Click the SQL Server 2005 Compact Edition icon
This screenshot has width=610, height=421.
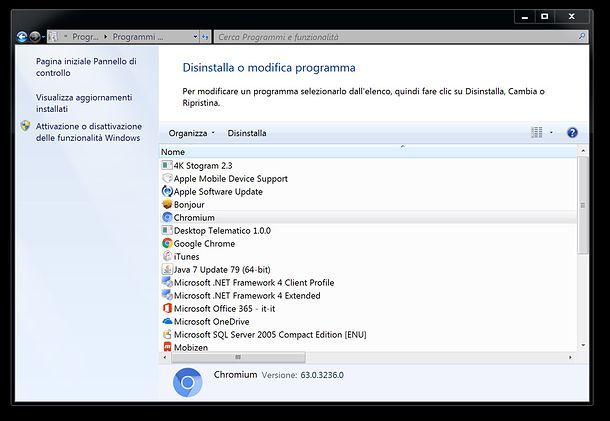click(167, 335)
